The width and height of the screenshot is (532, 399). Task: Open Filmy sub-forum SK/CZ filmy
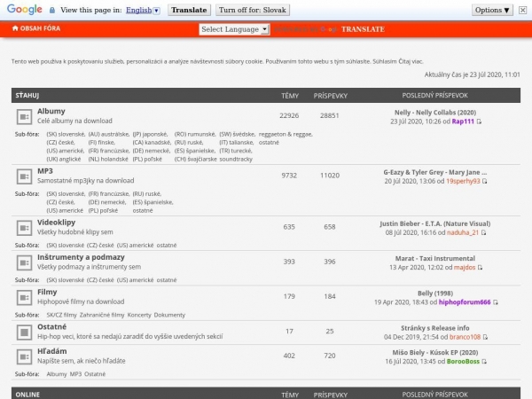[62, 315]
